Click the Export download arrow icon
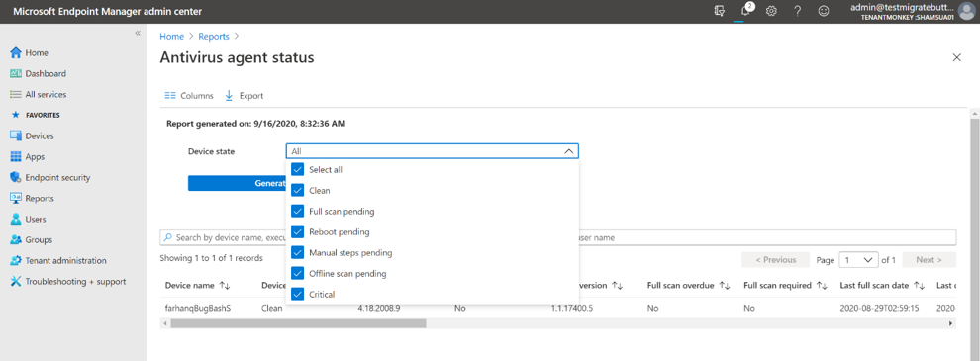The image size is (980, 361). (x=228, y=96)
